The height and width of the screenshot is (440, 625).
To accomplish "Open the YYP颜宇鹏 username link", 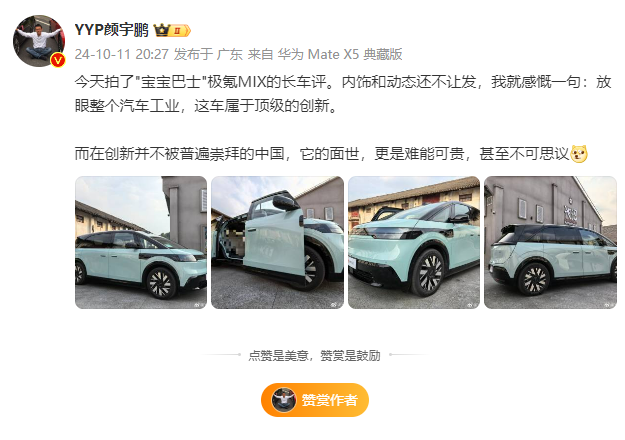I will [x=111, y=30].
